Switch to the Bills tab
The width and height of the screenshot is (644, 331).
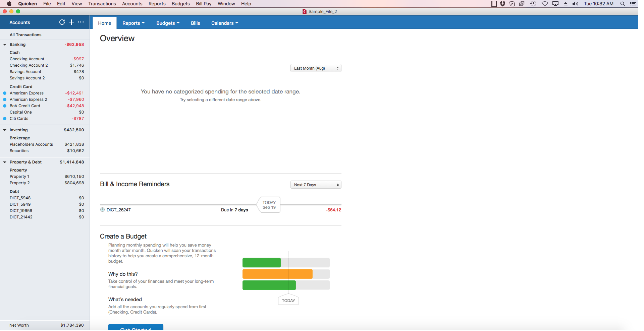195,23
